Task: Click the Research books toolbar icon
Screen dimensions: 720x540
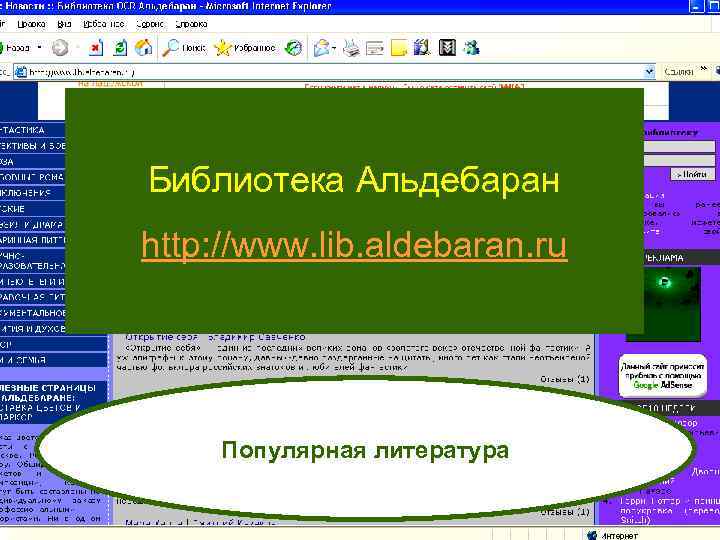Action: click(x=422, y=48)
